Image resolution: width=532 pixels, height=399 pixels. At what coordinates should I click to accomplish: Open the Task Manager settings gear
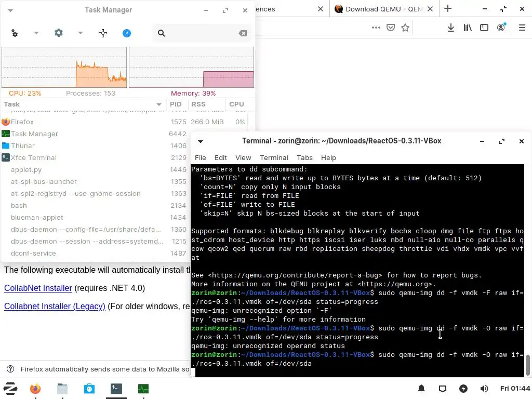tap(59, 33)
